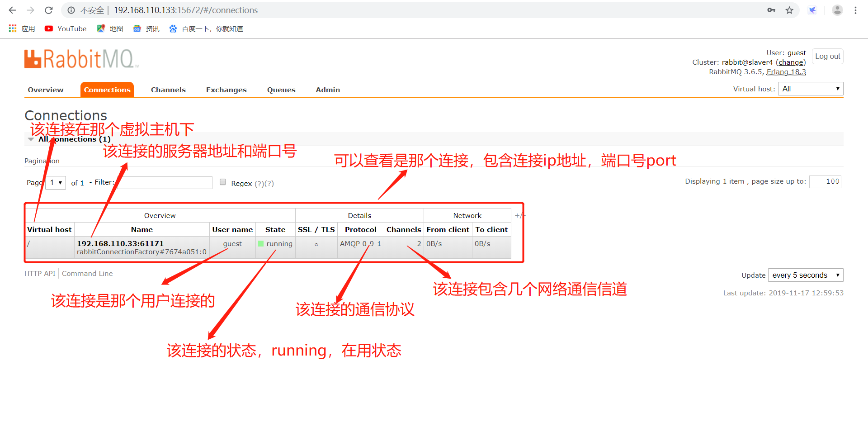Open the Chrome three-dot menu
Screen dimensions: 868x446
pos(855,10)
